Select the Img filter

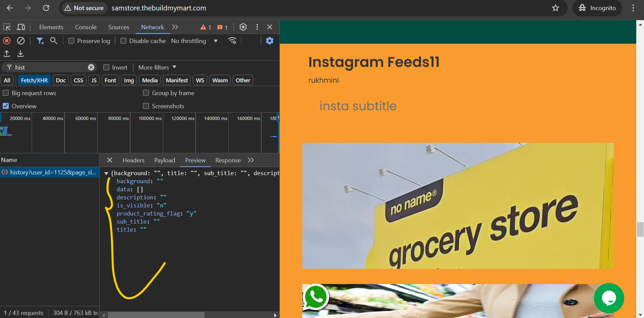[129, 80]
